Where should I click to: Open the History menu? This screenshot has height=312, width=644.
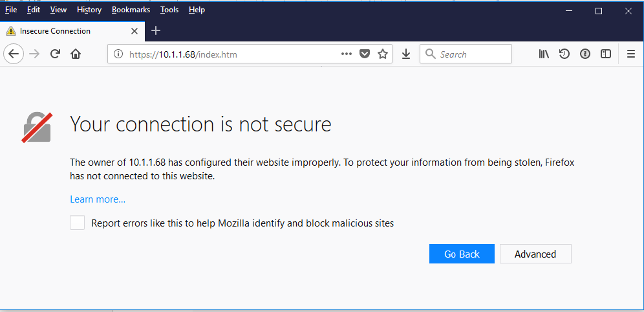89,10
